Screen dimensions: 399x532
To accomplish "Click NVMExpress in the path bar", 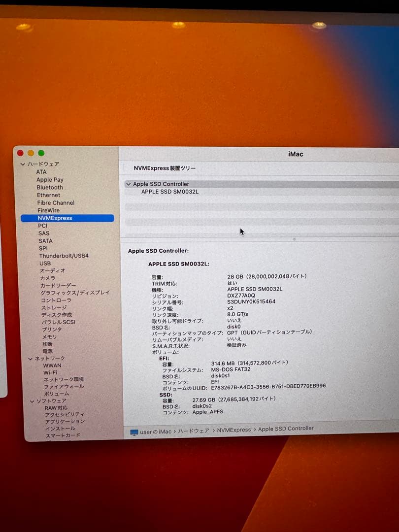I will [234, 430].
